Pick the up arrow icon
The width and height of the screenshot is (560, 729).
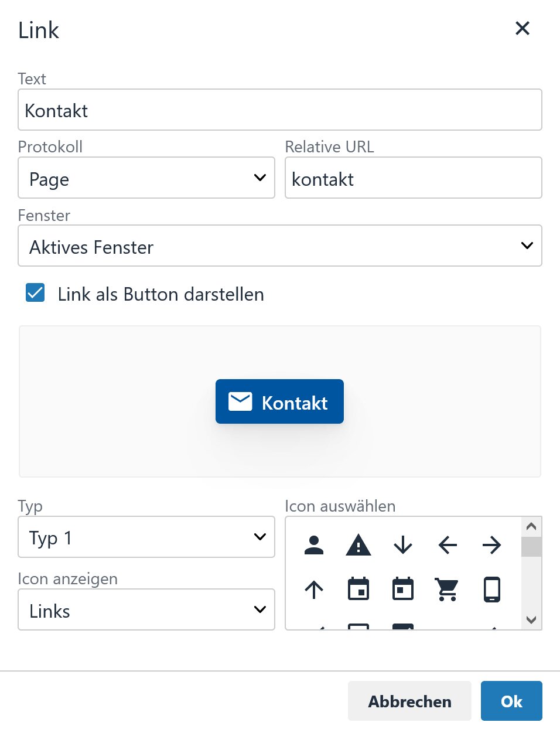(x=314, y=590)
